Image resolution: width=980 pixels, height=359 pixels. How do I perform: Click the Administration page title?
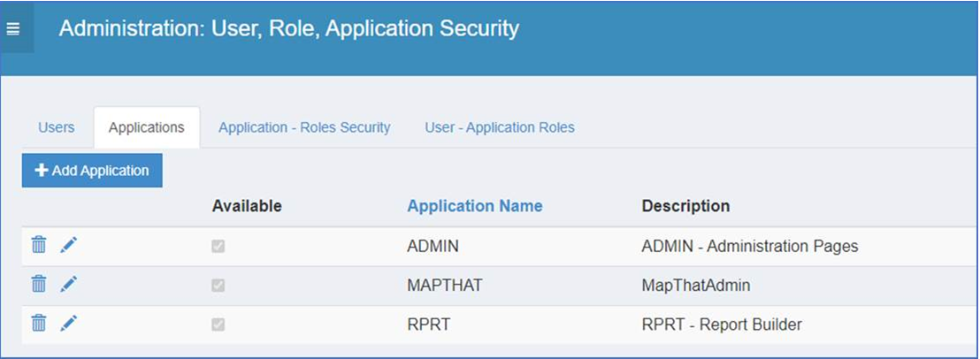pos(288,28)
